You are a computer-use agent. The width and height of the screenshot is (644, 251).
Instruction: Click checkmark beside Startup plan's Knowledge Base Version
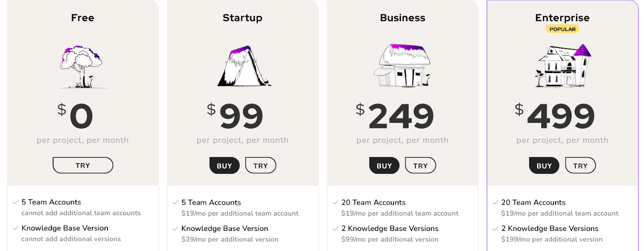pyautogui.click(x=175, y=228)
